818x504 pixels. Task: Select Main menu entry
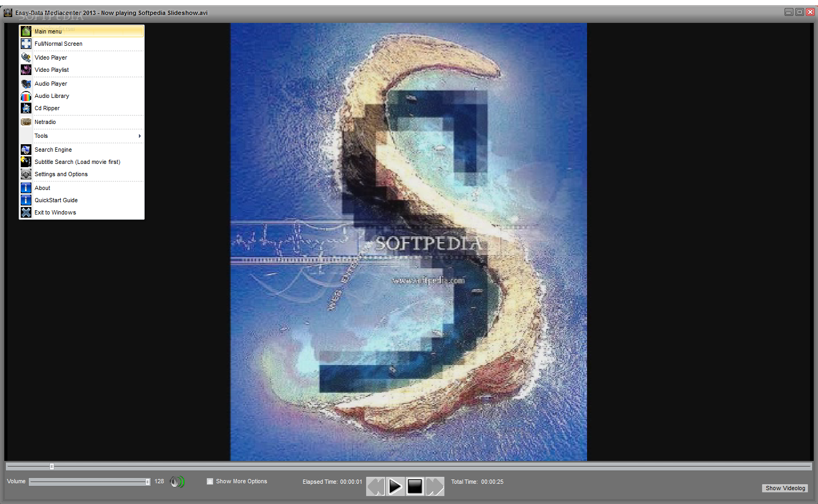point(82,31)
